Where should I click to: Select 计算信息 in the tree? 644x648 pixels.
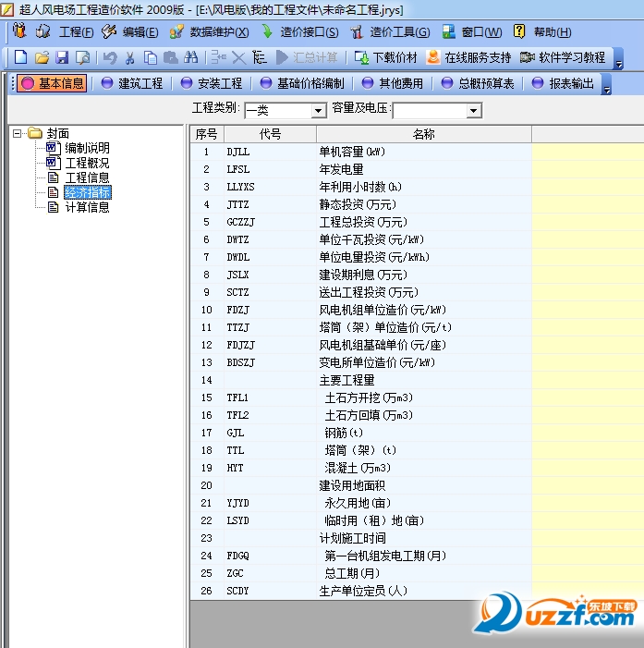coord(87,207)
